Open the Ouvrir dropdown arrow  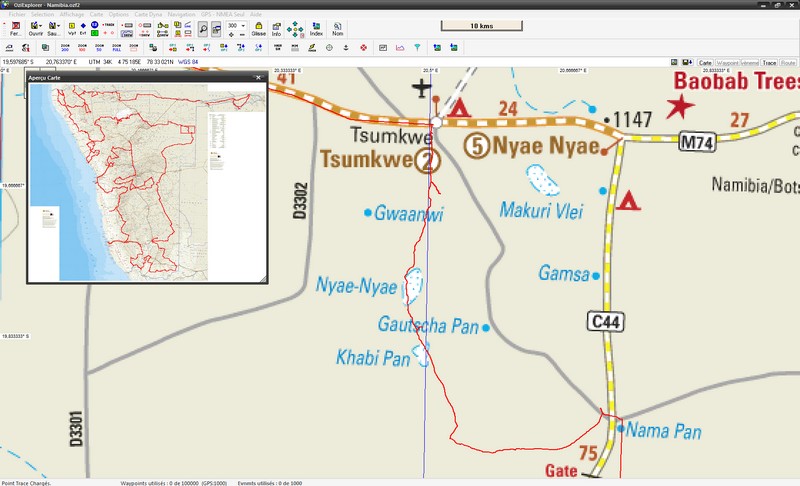point(40,25)
